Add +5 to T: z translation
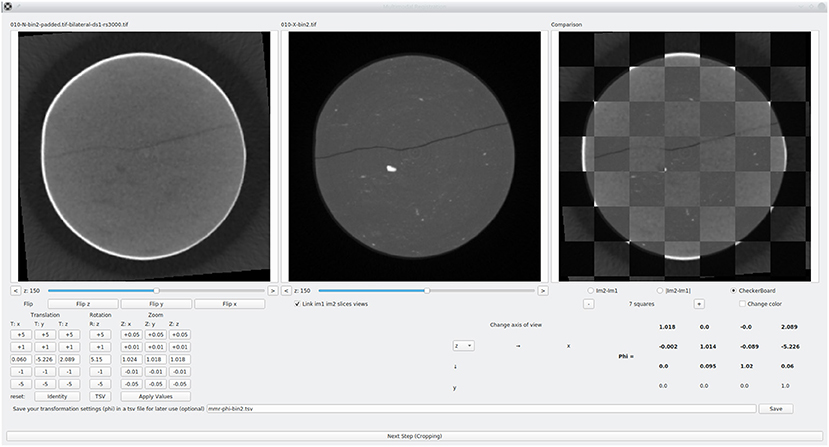This screenshot has height=447, width=829. [x=69, y=335]
